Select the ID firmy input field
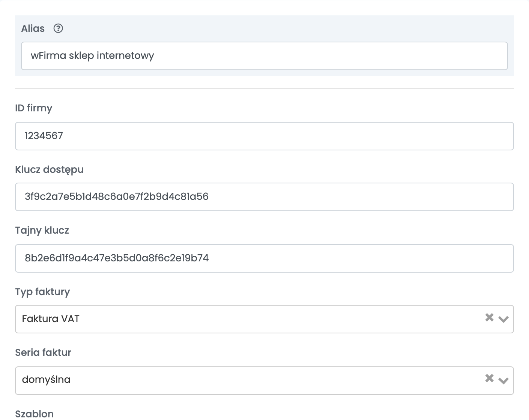 tap(264, 136)
